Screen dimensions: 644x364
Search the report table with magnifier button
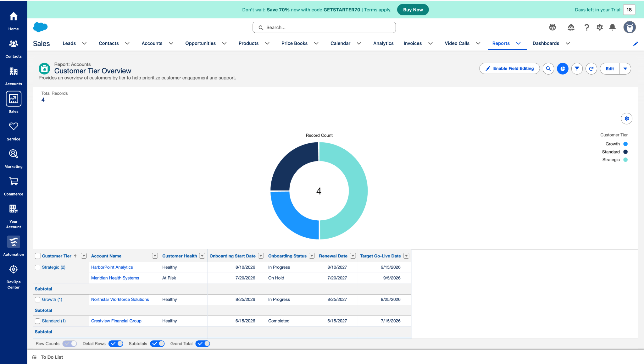(548, 69)
